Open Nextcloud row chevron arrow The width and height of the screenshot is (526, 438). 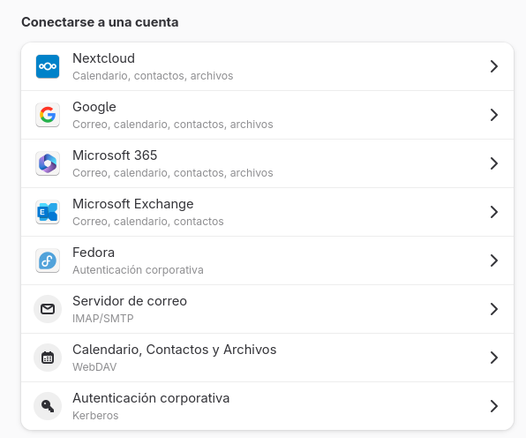pyautogui.click(x=494, y=66)
